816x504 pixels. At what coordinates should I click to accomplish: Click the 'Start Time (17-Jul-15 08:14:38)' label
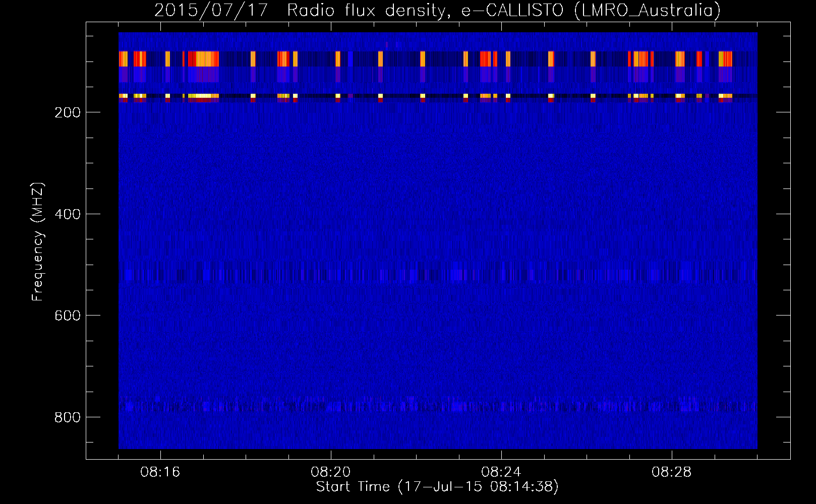[x=437, y=487]
